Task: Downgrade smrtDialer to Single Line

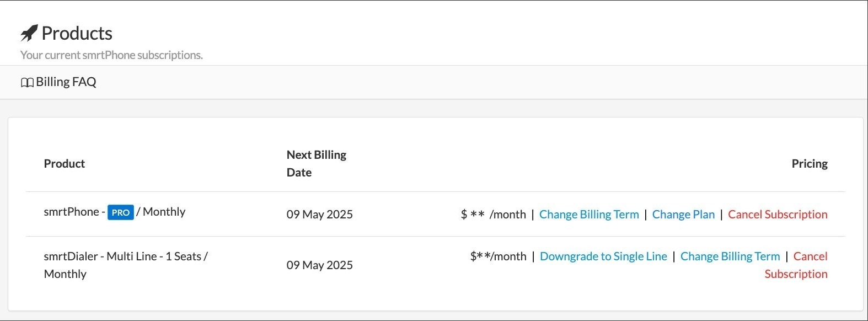Action: click(603, 256)
